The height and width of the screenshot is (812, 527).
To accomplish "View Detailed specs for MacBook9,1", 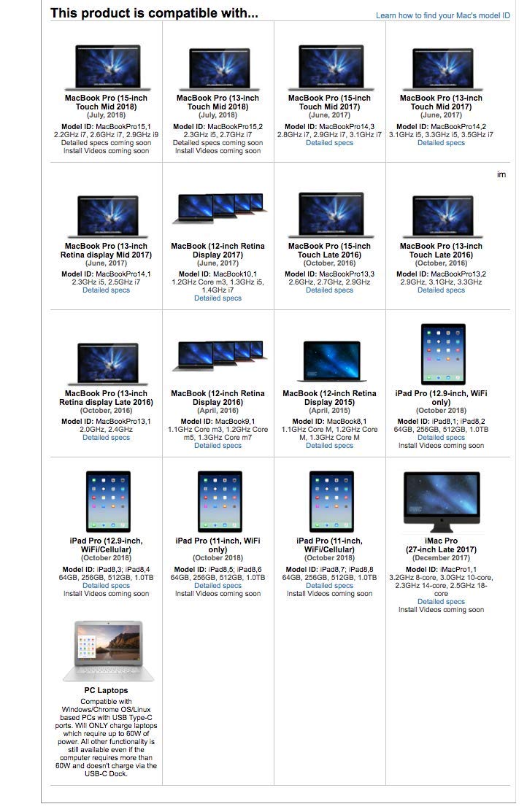I will pyautogui.click(x=218, y=446).
